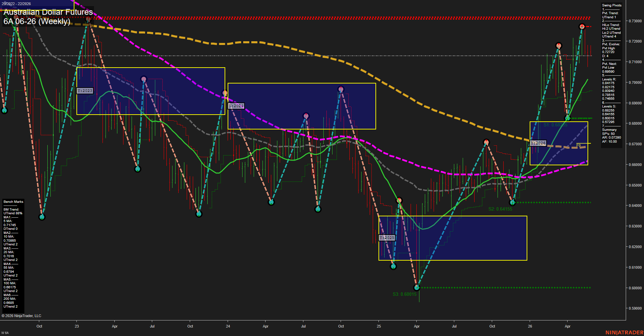Click the AR: 0.07290 summary value
Viewport: 644px width, 336px height.
612,138
